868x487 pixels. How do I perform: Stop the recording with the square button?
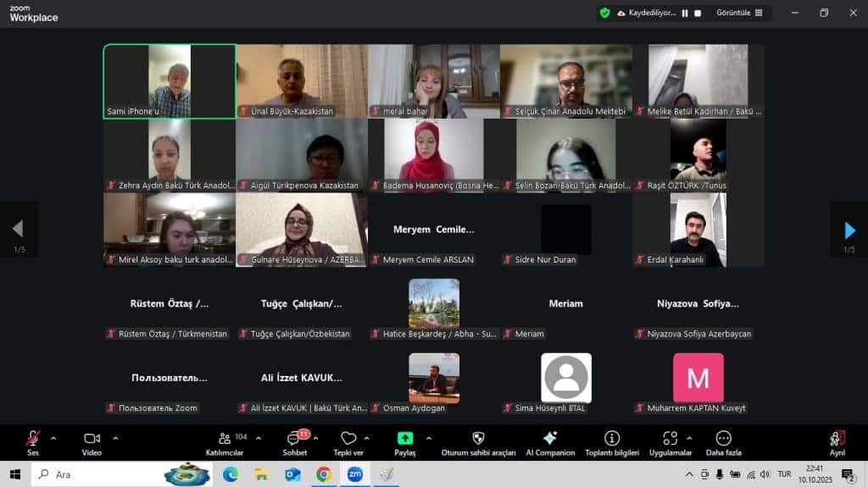pos(698,13)
